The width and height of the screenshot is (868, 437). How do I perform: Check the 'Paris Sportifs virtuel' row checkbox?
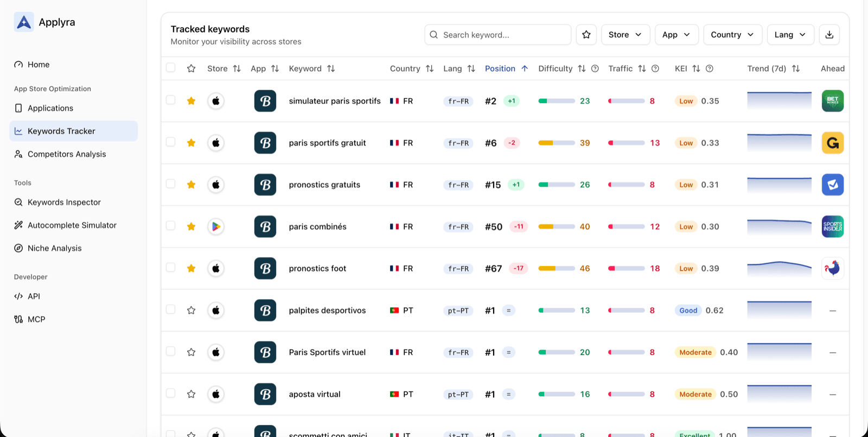(170, 351)
